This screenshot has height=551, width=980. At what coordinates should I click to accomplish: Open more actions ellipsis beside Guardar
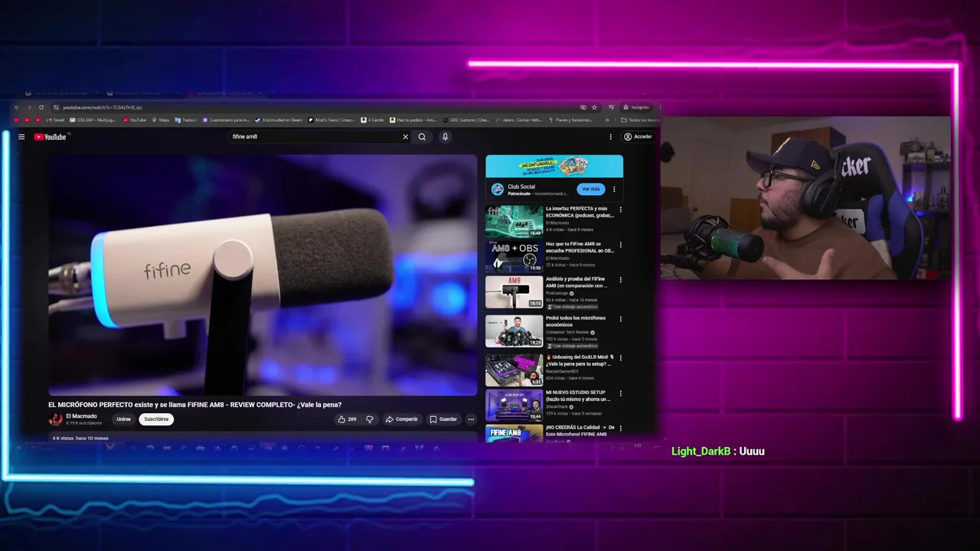tap(471, 419)
